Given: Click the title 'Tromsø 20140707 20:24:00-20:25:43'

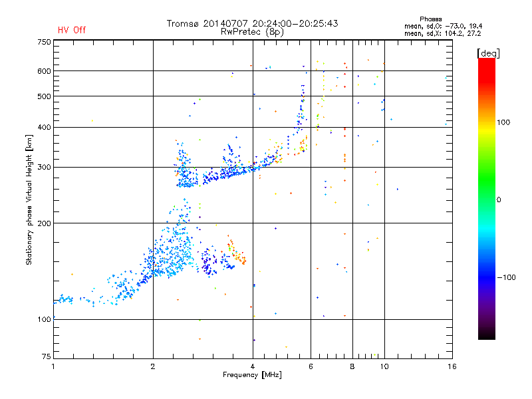Looking at the screenshot, I should [252, 23].
